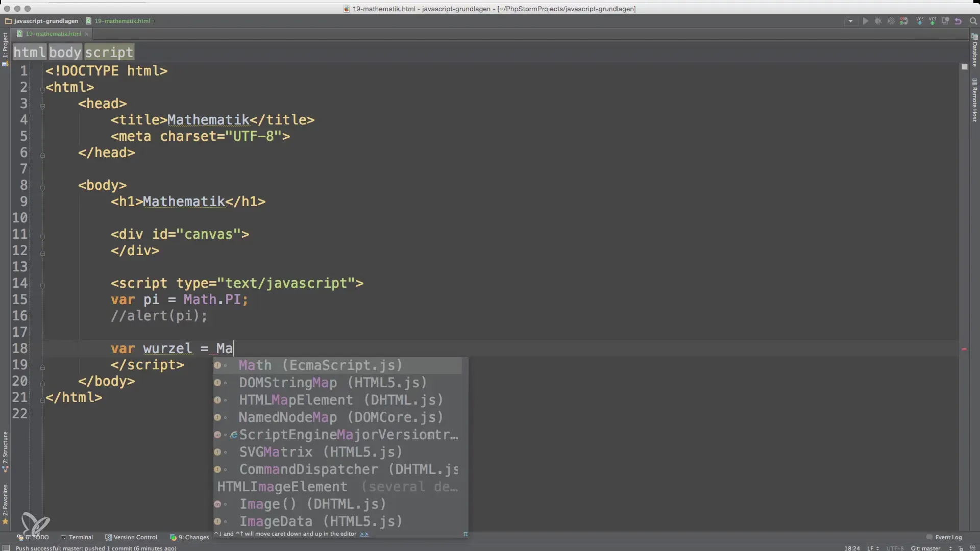Viewport: 980px width, 551px height.
Task: Click inspection status square atop scrollbar
Action: tap(964, 67)
